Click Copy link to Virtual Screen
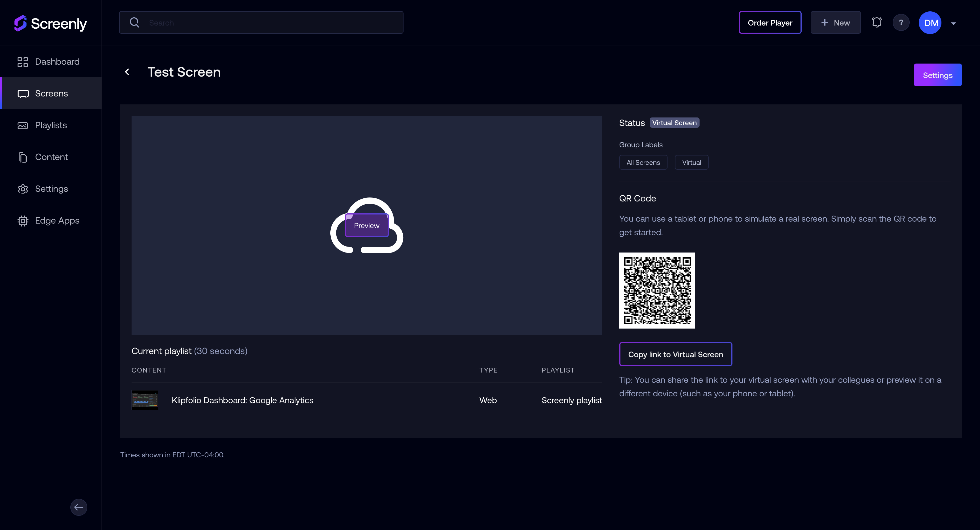Screen dimensions: 980x530 coord(675,354)
